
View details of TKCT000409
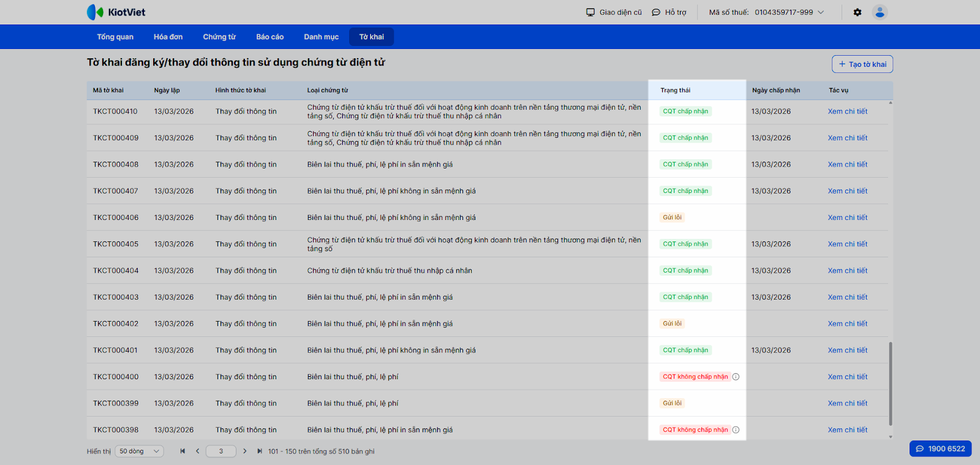(848, 138)
